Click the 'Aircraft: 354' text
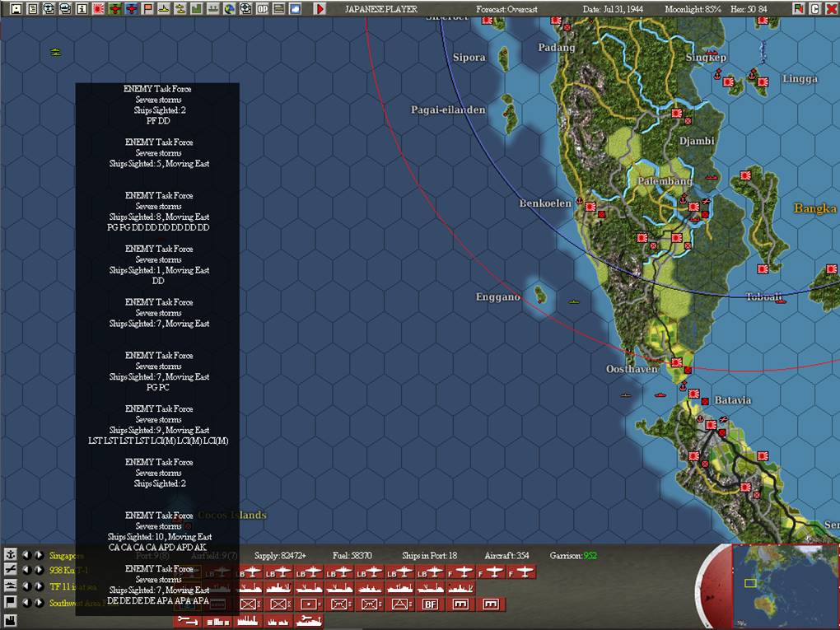Image resolution: width=840 pixels, height=630 pixels. (506, 556)
